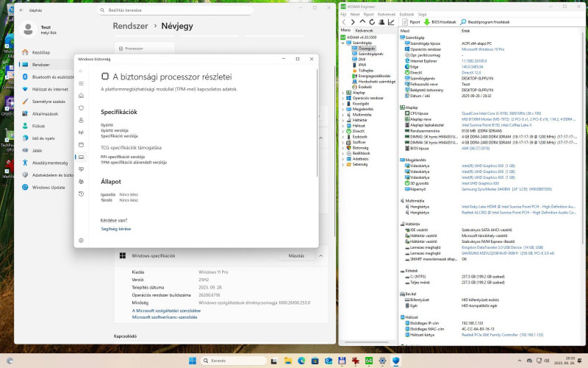Viewport: 588px width, 368px height.
Task: Open the Eszközök menu in AIDA64
Action: (406, 14)
